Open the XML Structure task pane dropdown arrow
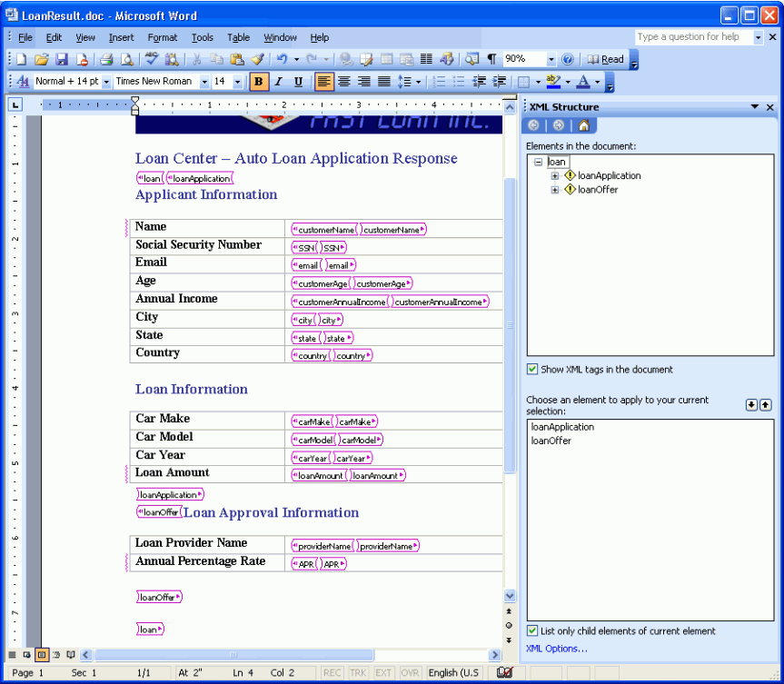Viewport: 784px width, 684px height. point(755,107)
